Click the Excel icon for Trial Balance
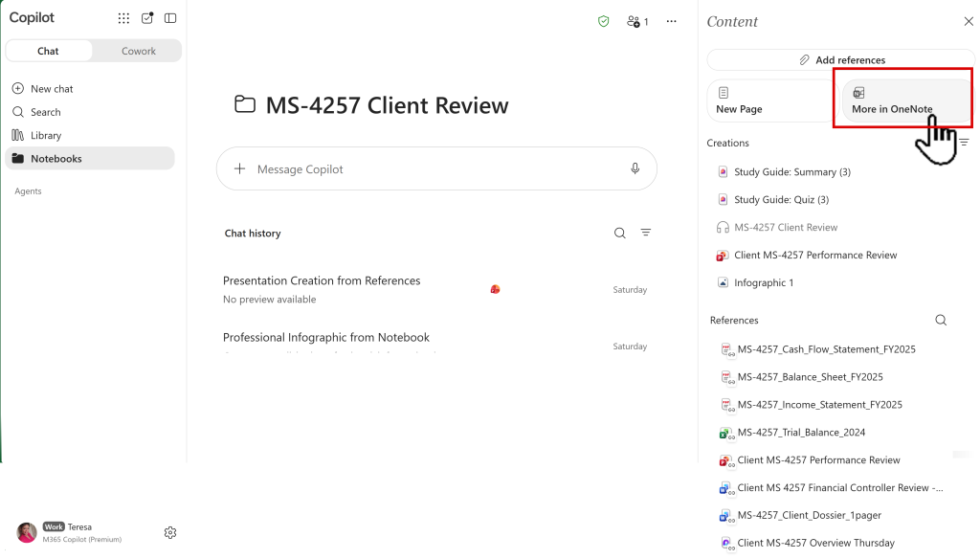The height and width of the screenshot is (559, 980). pyautogui.click(x=726, y=433)
